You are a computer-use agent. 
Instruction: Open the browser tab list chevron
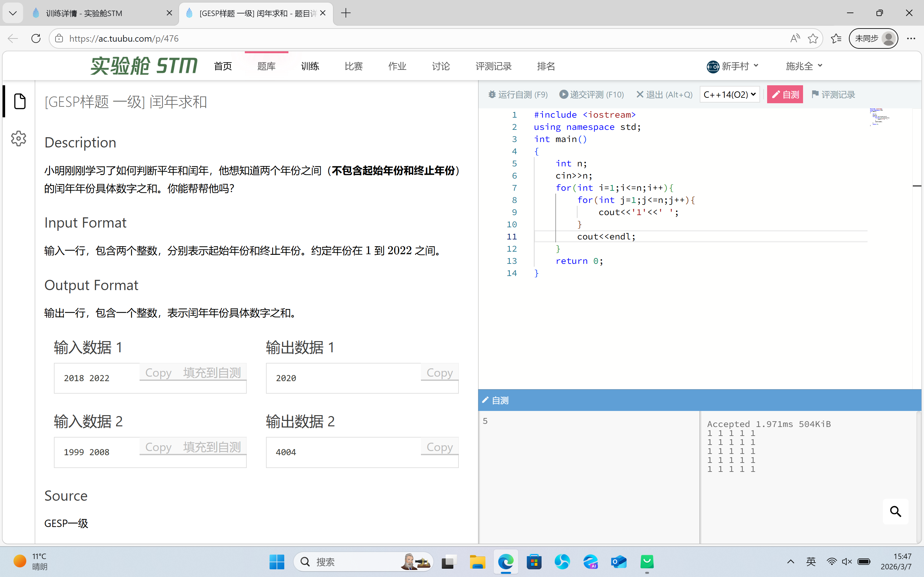coord(13,13)
